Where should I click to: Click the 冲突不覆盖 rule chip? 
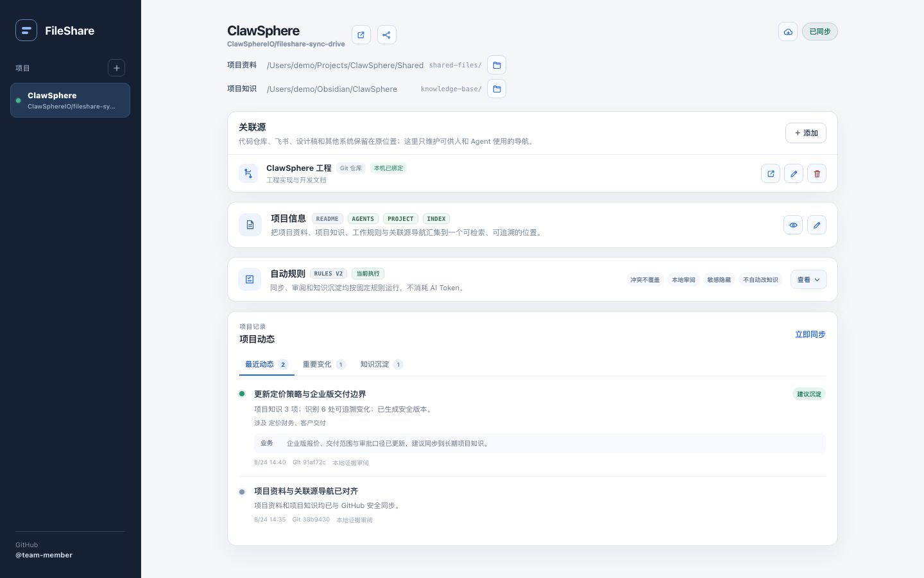[645, 280]
